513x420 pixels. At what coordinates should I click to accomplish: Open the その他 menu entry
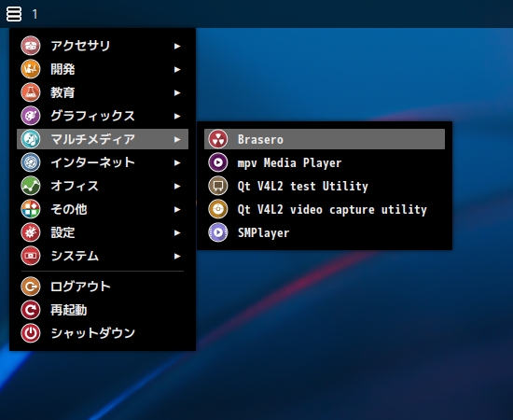click(103, 209)
